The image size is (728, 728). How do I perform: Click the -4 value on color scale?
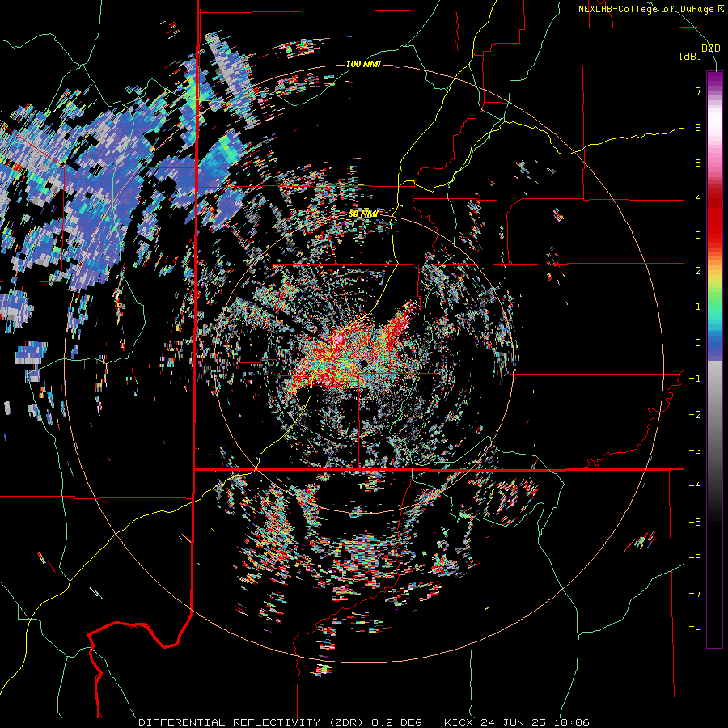695,486
